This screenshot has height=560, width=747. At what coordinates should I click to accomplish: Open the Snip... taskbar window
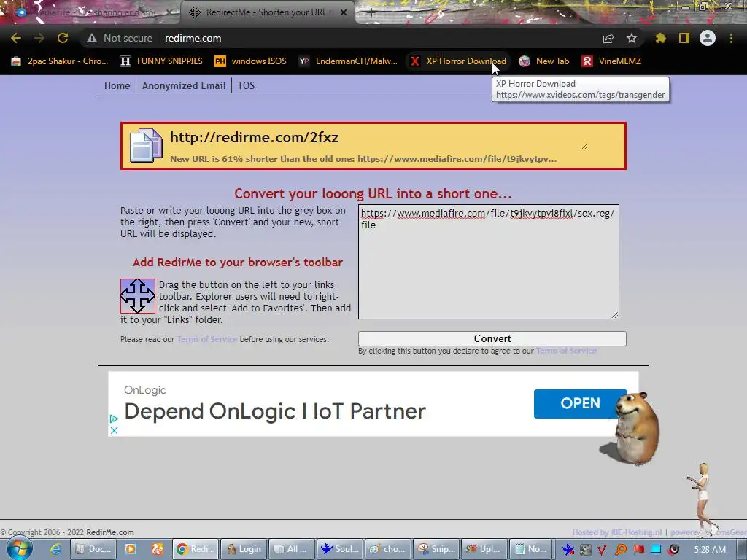pos(436,549)
